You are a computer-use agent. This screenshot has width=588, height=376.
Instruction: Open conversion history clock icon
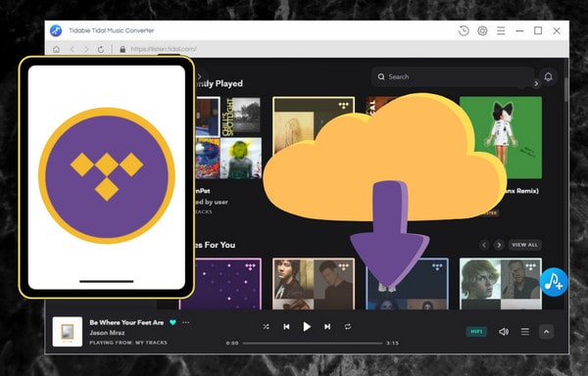(x=464, y=30)
